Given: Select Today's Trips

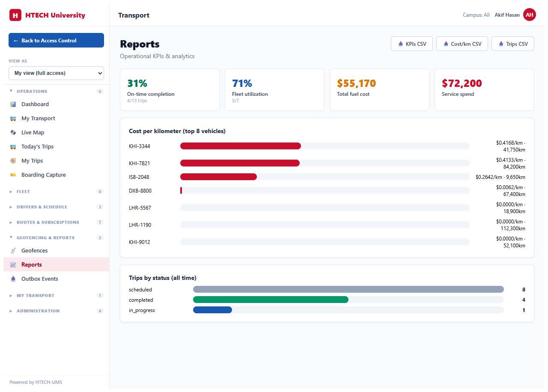Looking at the screenshot, I should pos(56,147).
